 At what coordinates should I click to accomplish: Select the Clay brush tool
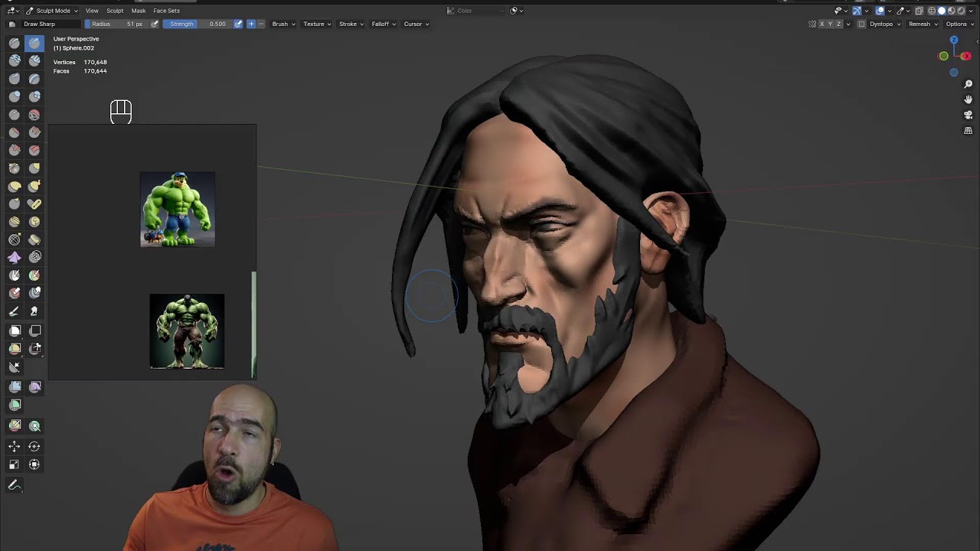[15, 61]
